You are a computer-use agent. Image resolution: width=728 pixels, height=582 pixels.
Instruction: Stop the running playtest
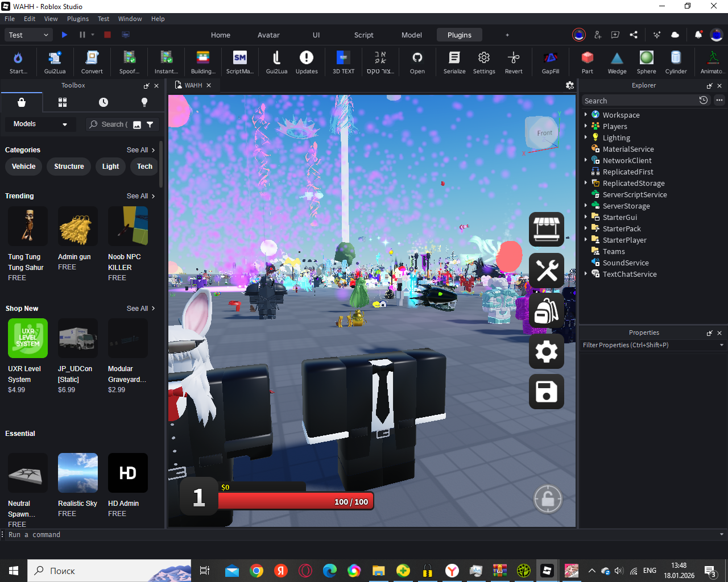point(107,35)
